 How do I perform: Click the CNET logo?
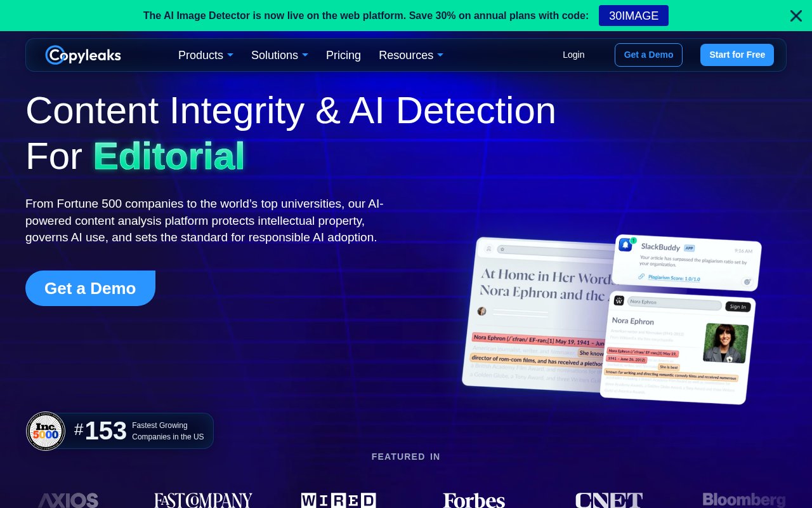tap(609, 500)
